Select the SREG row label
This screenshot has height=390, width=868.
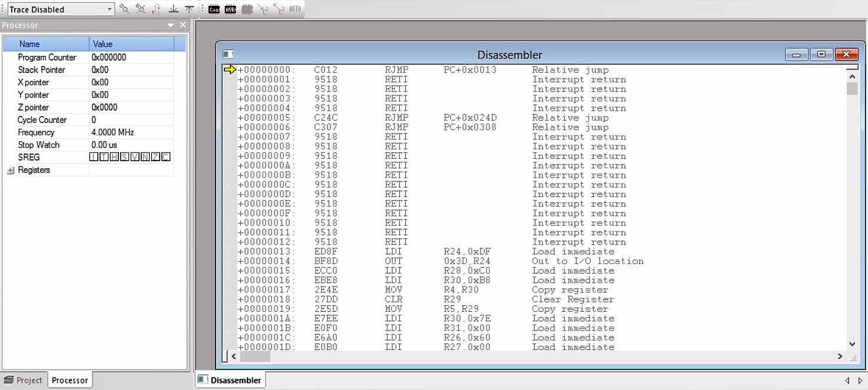coord(29,157)
